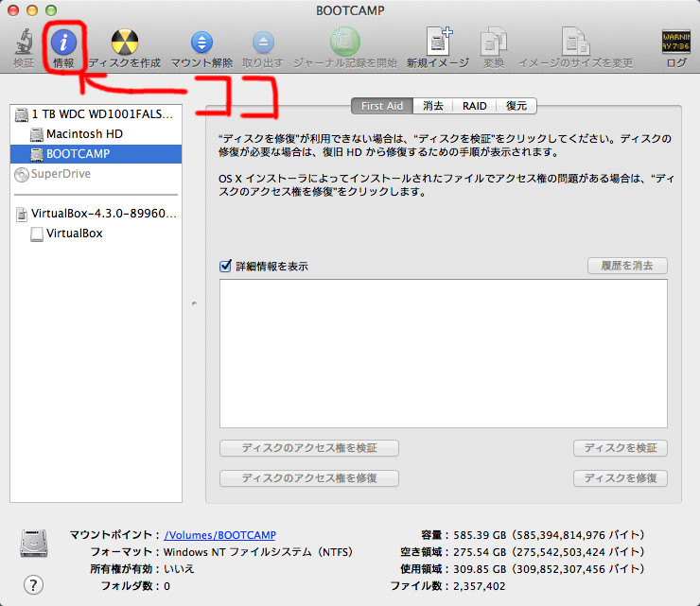Switch to the 消去 tab
Screen dimensions: 700x606
(433, 106)
